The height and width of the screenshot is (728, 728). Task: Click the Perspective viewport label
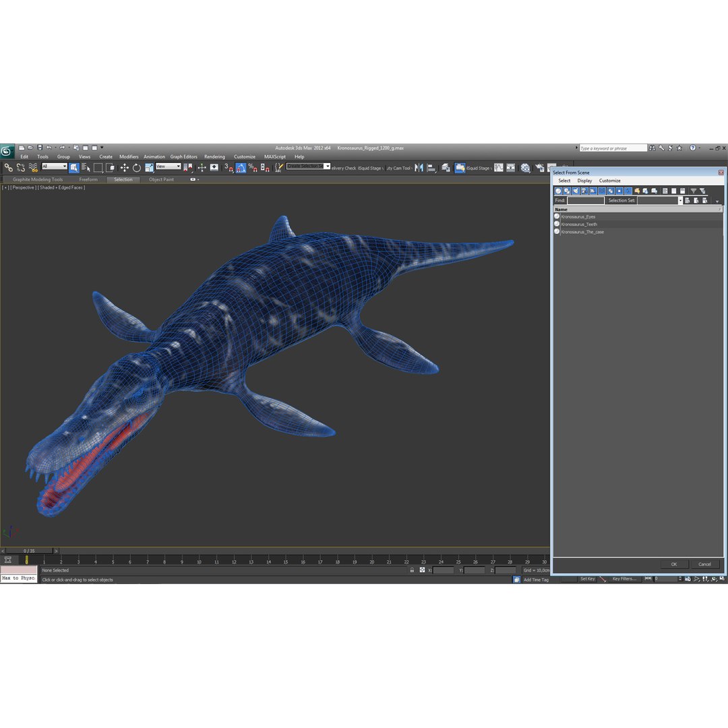point(23,187)
